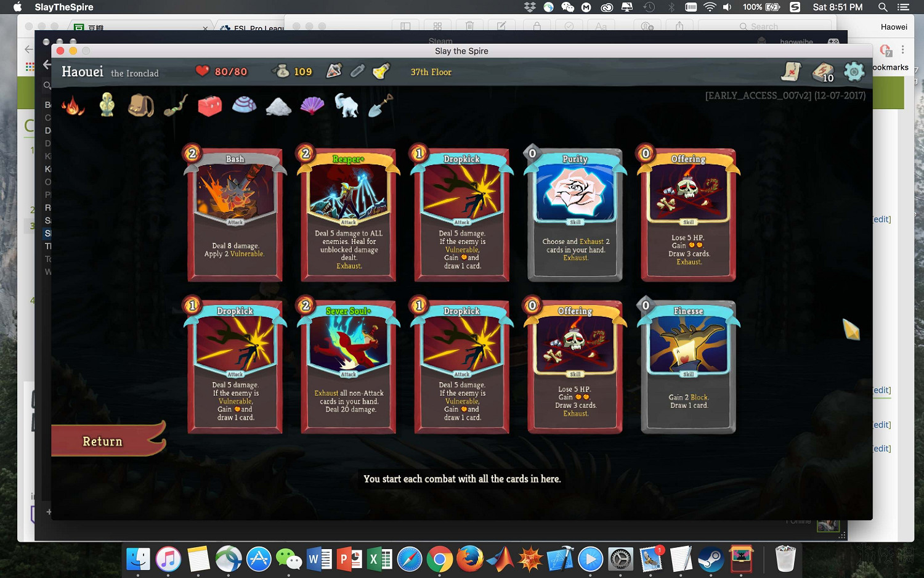
Task: Click the backpack relic icon
Action: coord(140,105)
